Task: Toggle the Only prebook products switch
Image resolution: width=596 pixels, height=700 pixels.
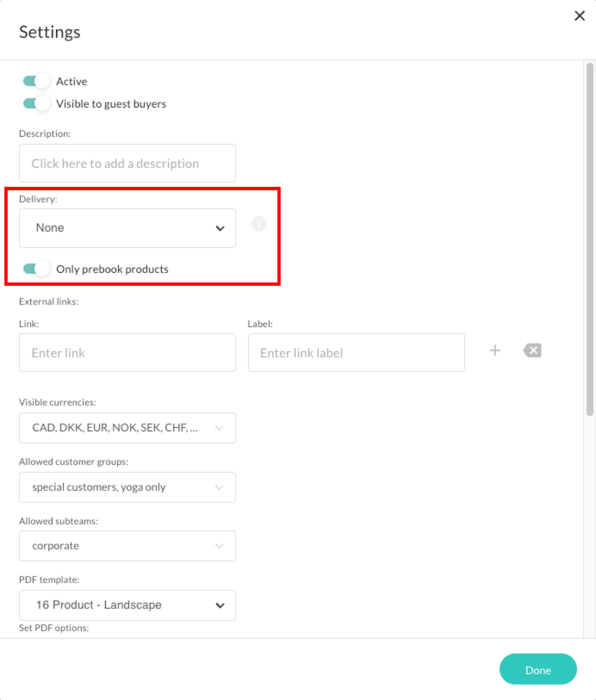Action: 36,269
